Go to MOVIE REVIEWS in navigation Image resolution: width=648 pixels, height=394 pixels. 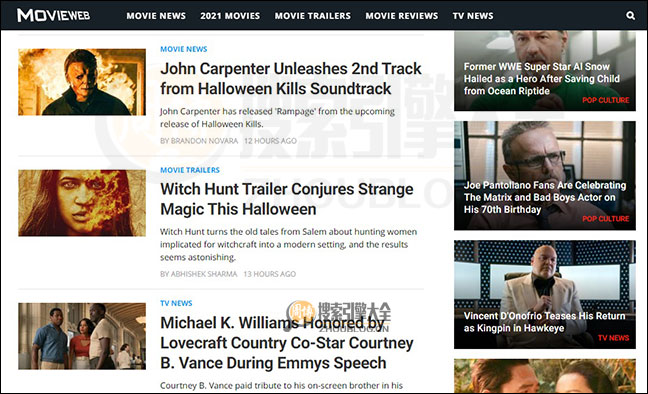click(402, 16)
